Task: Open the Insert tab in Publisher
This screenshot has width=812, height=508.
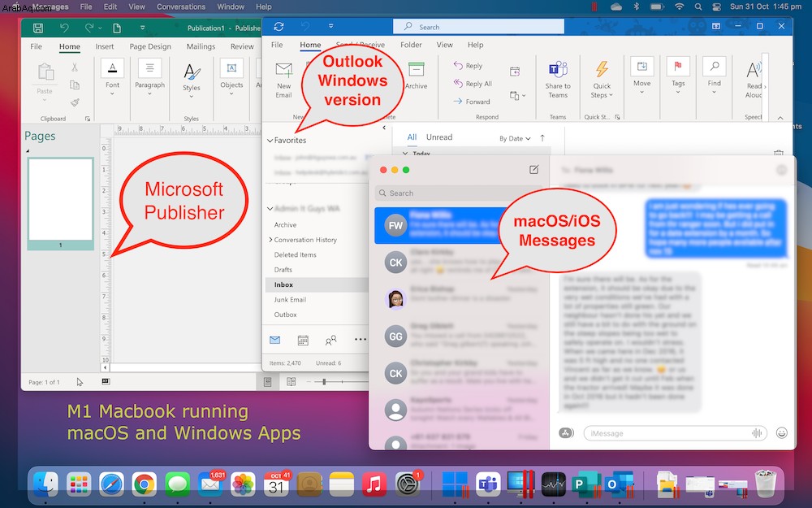Action: pos(105,46)
